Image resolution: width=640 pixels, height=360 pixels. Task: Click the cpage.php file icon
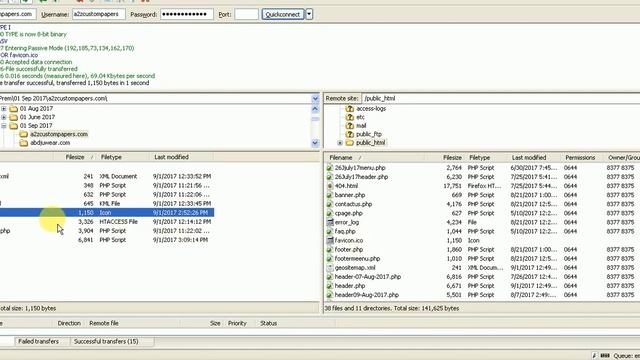click(330, 213)
